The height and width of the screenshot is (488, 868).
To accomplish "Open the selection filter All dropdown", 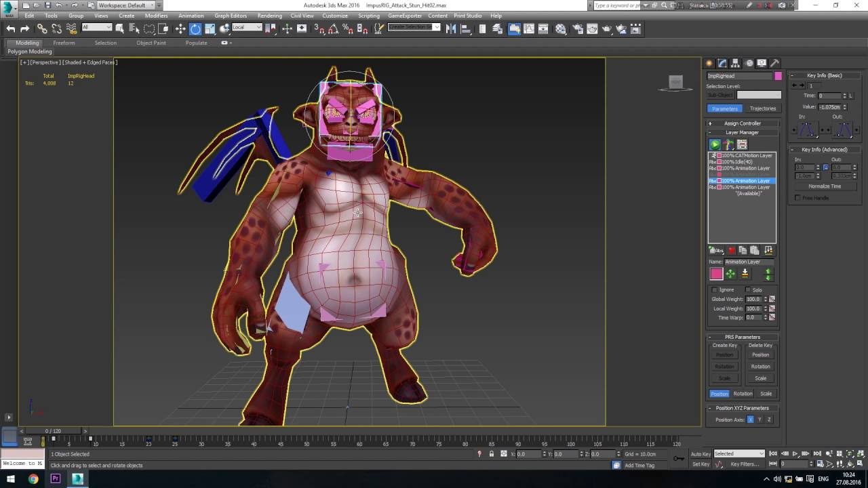I will (x=96, y=28).
